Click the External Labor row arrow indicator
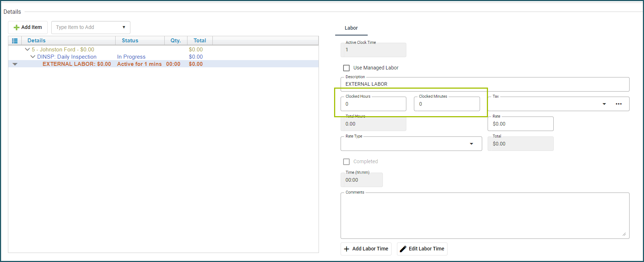This screenshot has height=262, width=644. (15, 64)
